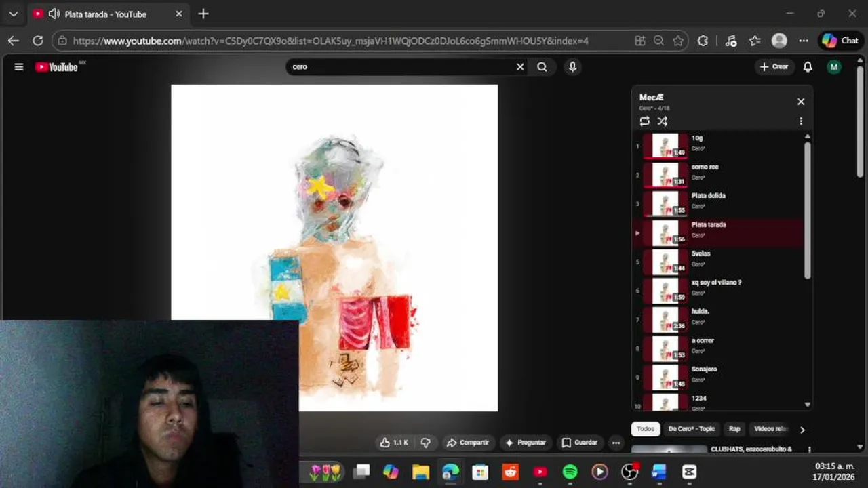Open a new browser tab
The image size is (868, 488).
point(203,14)
